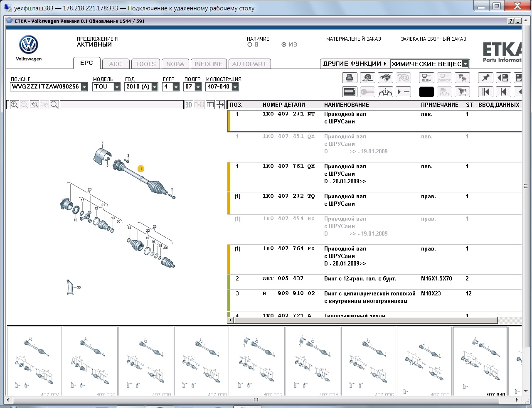
Task: Click hotspot 1 on driveshaft illustration
Action: pyautogui.click(x=141, y=169)
